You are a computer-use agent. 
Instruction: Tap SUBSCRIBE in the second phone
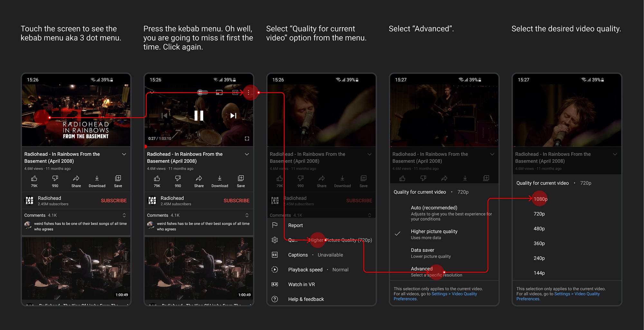pyautogui.click(x=236, y=200)
